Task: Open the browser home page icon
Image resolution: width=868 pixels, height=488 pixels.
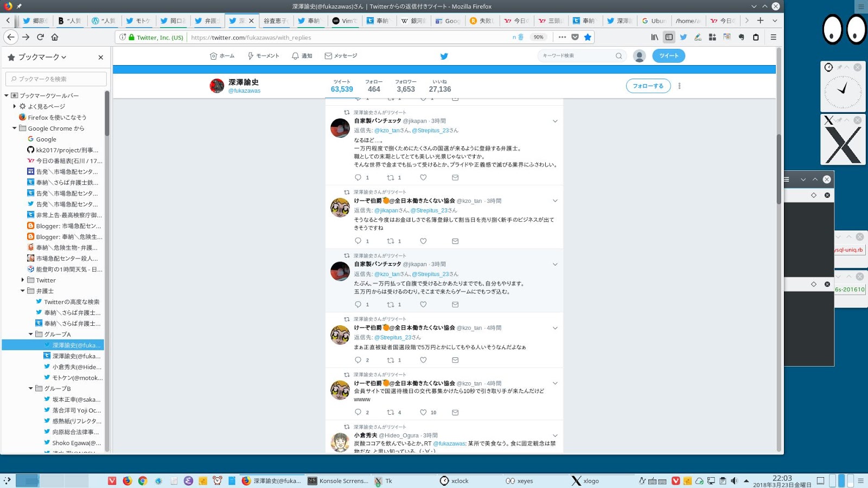Action: click(x=55, y=37)
